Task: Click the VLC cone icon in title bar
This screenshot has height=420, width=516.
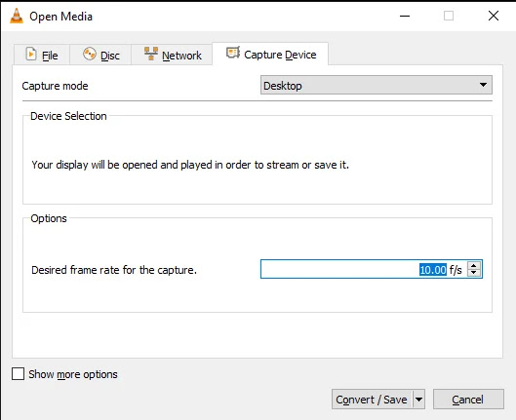Action: [x=17, y=16]
